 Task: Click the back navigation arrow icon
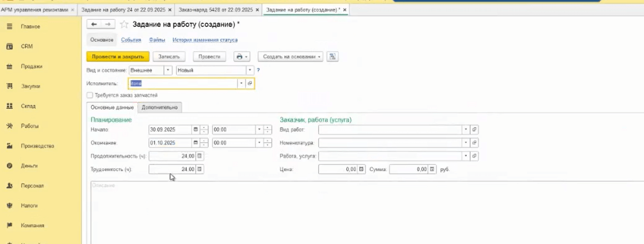[x=94, y=24]
